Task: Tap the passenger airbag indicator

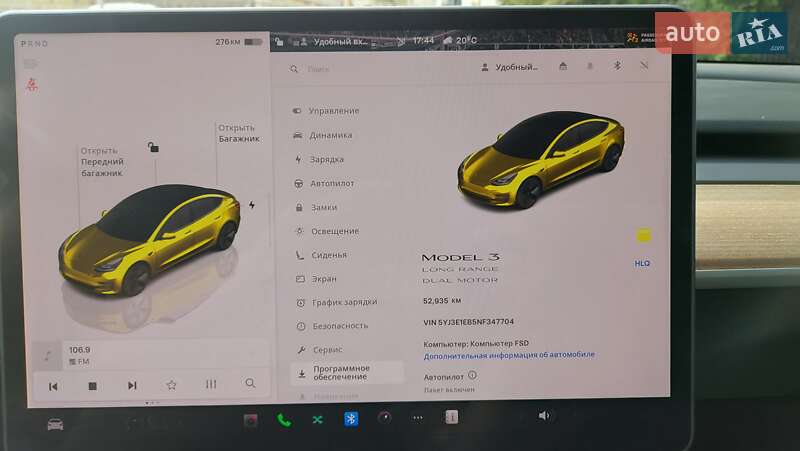Action: point(641,37)
